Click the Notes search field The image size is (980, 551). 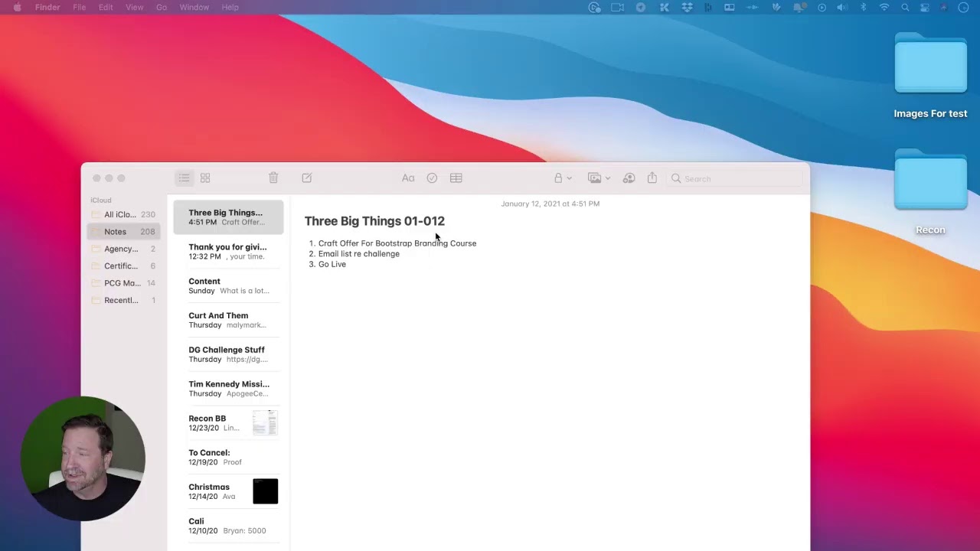(735, 178)
